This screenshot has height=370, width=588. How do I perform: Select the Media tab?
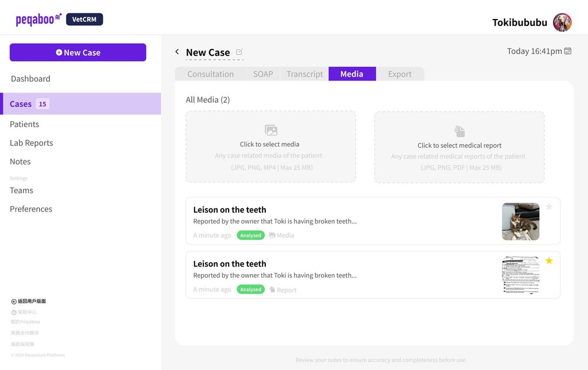[352, 74]
